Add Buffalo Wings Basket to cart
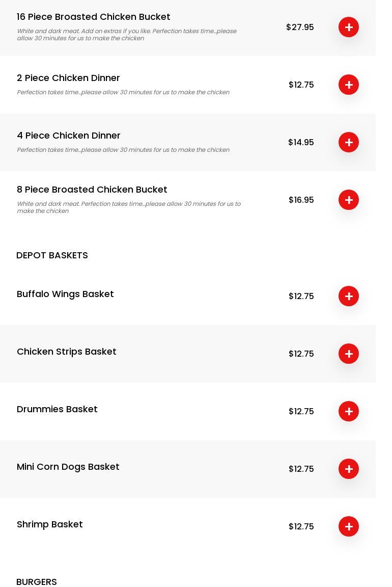Viewport: 392px width, 587px height. click(x=349, y=296)
